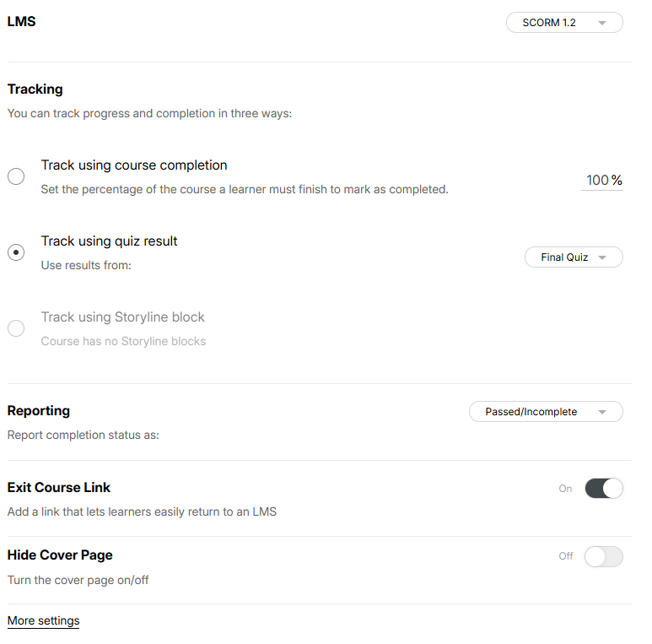Screen dimensions: 652x644
Task: Click the "Track using course completion" label
Action: (134, 165)
